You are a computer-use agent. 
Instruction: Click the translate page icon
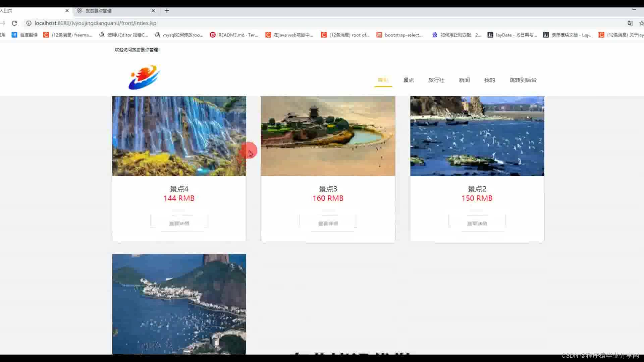click(630, 23)
